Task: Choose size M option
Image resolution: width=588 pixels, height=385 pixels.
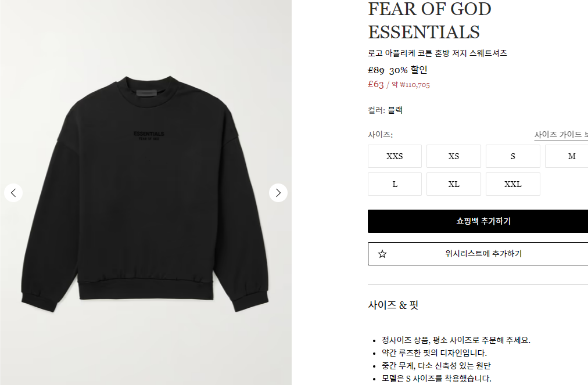Action: coord(567,156)
